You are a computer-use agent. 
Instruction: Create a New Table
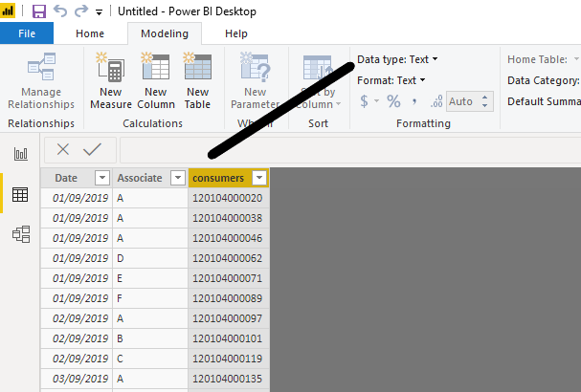coord(197,81)
